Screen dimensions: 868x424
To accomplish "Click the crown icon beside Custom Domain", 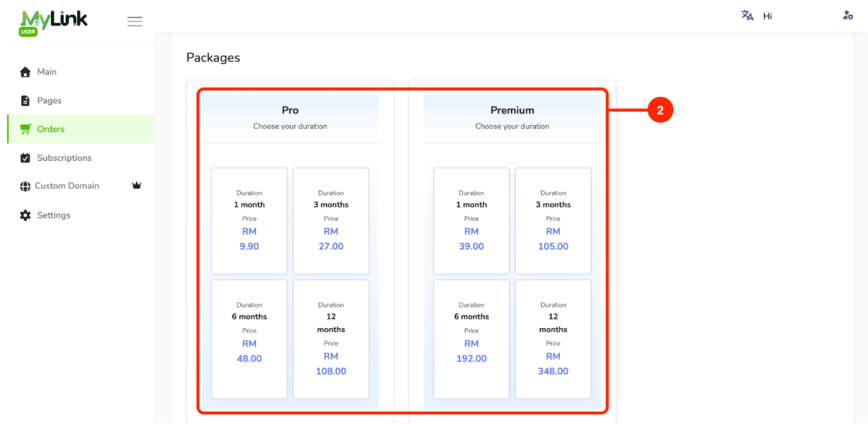I will [136, 186].
